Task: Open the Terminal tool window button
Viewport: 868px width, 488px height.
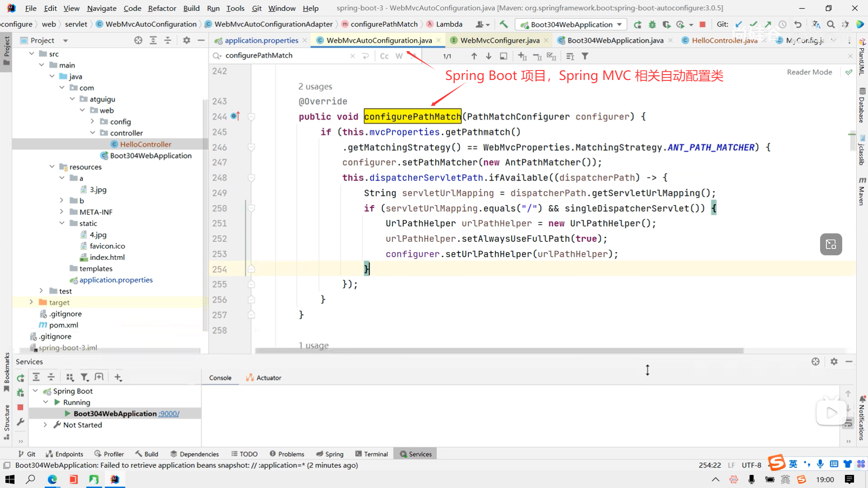Action: click(372, 454)
